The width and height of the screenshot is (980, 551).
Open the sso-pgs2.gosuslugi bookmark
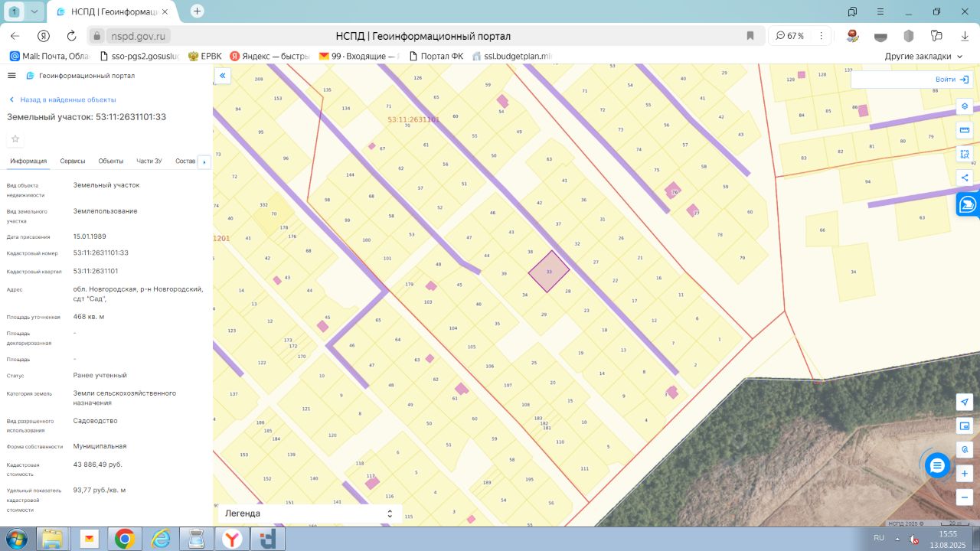(139, 56)
